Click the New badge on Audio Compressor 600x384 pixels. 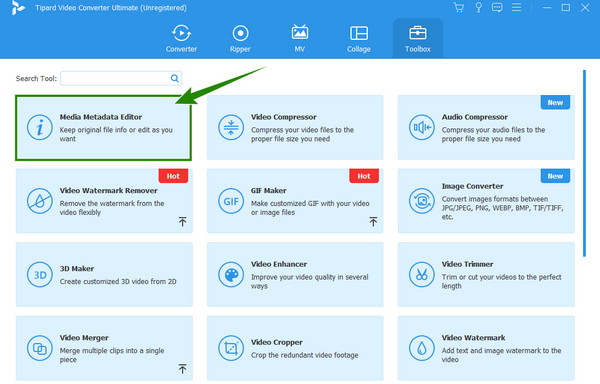[555, 103]
